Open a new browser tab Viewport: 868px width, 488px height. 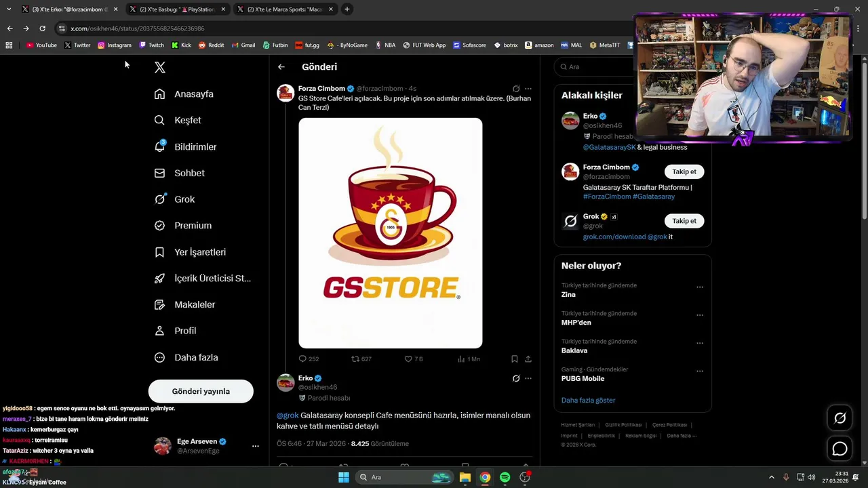pos(347,9)
